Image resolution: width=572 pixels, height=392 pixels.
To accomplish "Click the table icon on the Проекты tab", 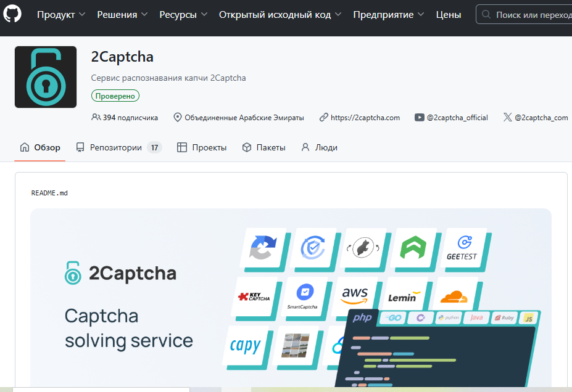I will [182, 147].
